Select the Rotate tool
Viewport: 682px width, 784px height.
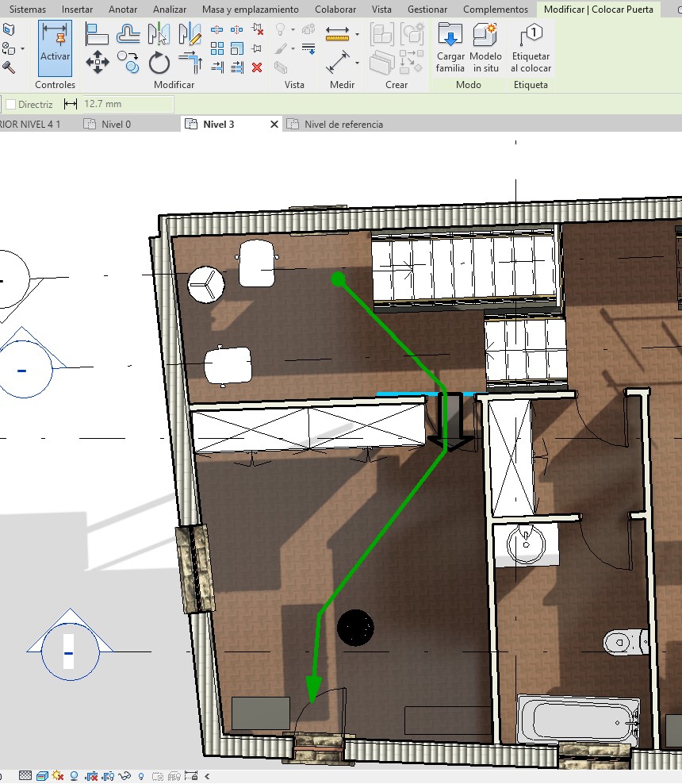(159, 62)
